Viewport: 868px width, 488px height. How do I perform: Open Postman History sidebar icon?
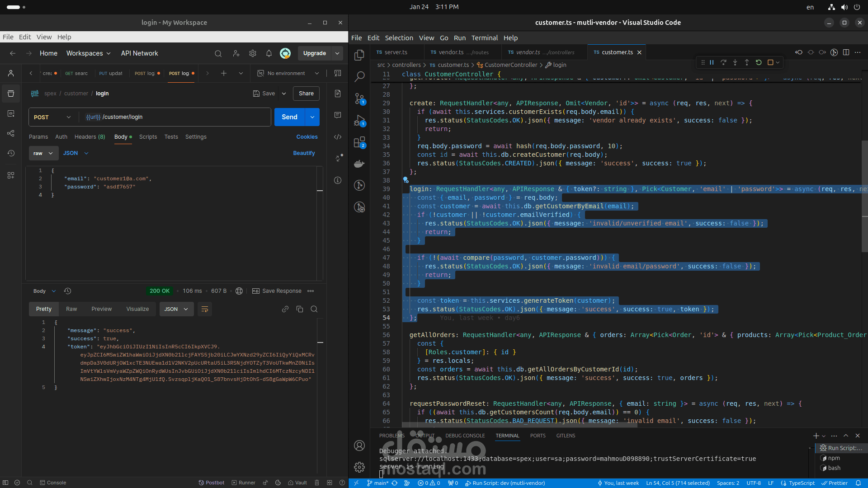click(11, 153)
